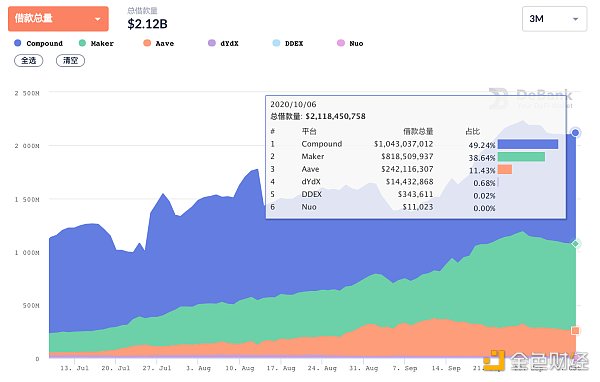Click the orange Aave percentage bar
Image resolution: width=600 pixels, height=382 pixels.
[505, 169]
